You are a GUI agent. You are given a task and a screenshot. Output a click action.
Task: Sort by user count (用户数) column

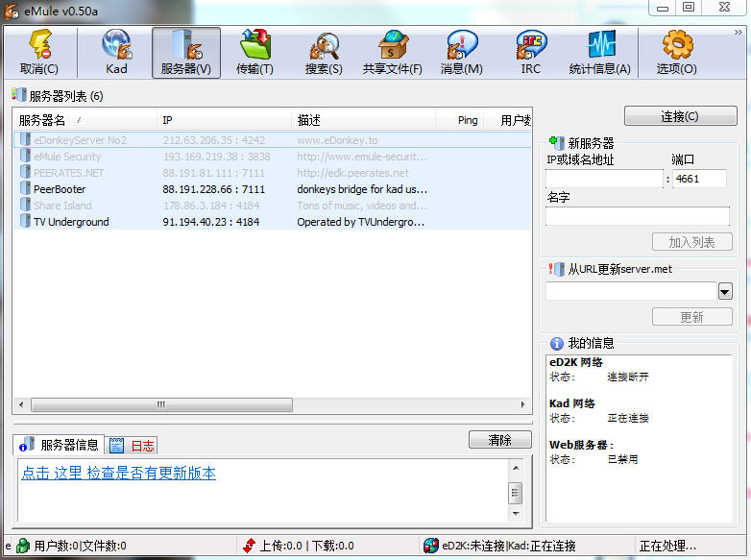pos(508,120)
